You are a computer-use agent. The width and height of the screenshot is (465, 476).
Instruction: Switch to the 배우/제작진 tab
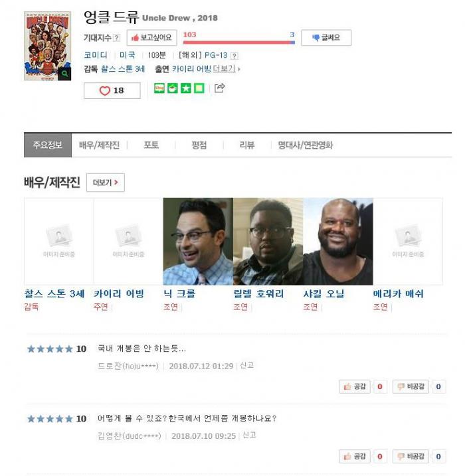click(x=99, y=145)
